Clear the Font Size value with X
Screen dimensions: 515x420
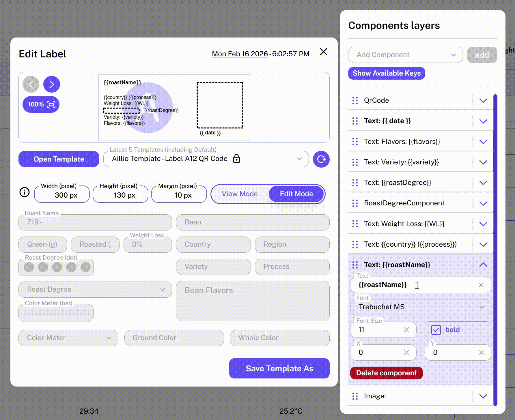click(x=406, y=330)
